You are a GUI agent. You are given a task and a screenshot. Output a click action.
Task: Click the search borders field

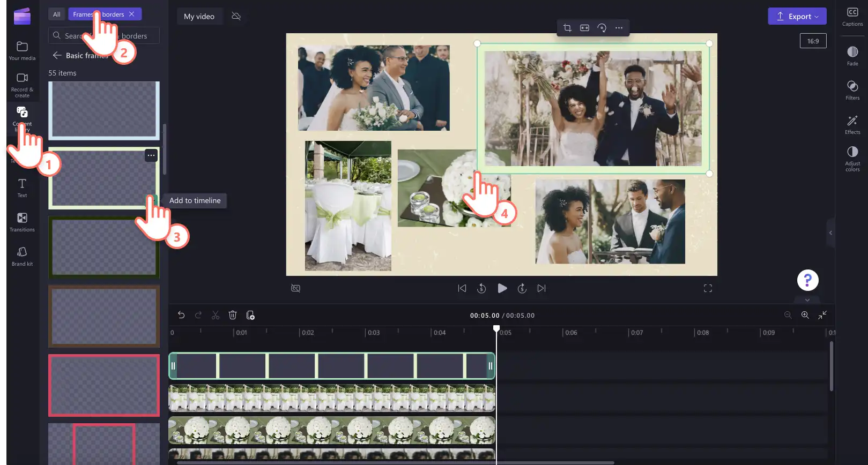(104, 35)
